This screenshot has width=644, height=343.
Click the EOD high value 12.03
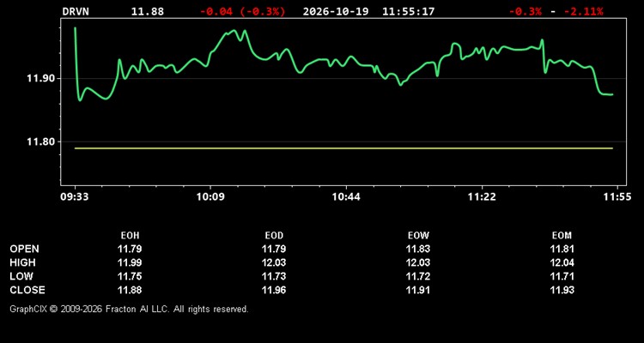(x=274, y=262)
